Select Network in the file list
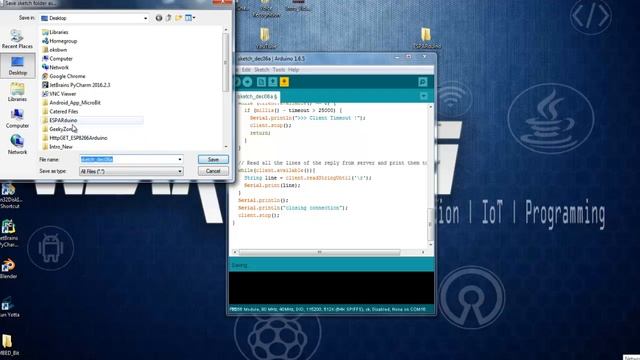The width and height of the screenshot is (640, 360). [55, 67]
